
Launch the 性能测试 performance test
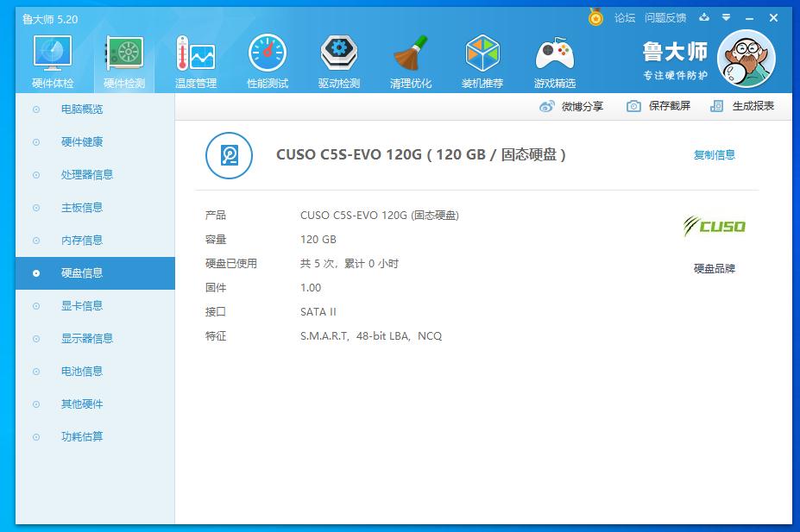click(268, 58)
